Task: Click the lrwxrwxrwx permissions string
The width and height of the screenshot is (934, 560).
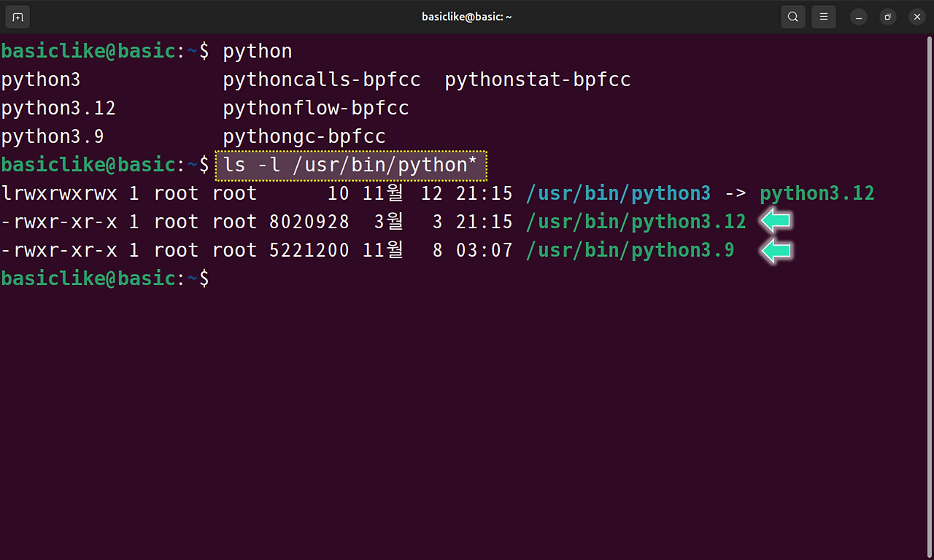Action: click(x=58, y=194)
